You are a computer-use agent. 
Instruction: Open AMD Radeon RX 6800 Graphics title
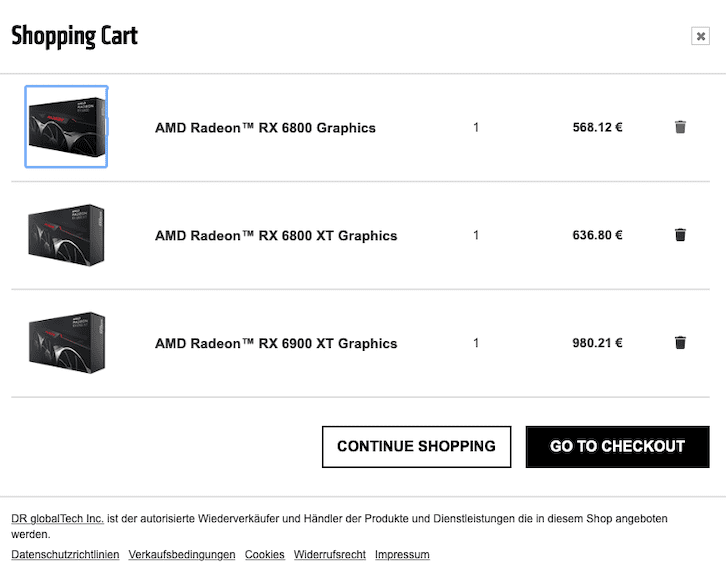coord(265,128)
